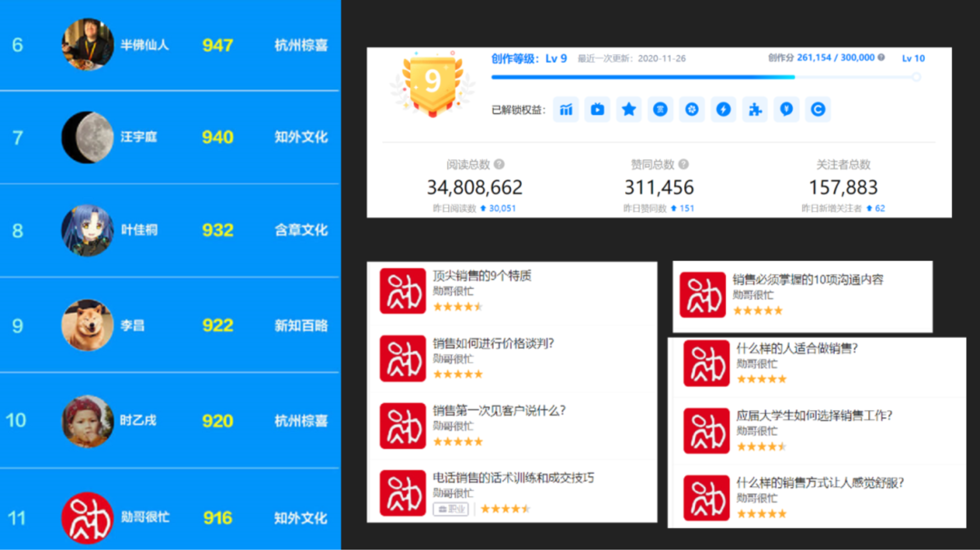Image resolution: width=980 pixels, height=550 pixels.
Task: Click help icon next to 赞同总数
Action: (684, 164)
